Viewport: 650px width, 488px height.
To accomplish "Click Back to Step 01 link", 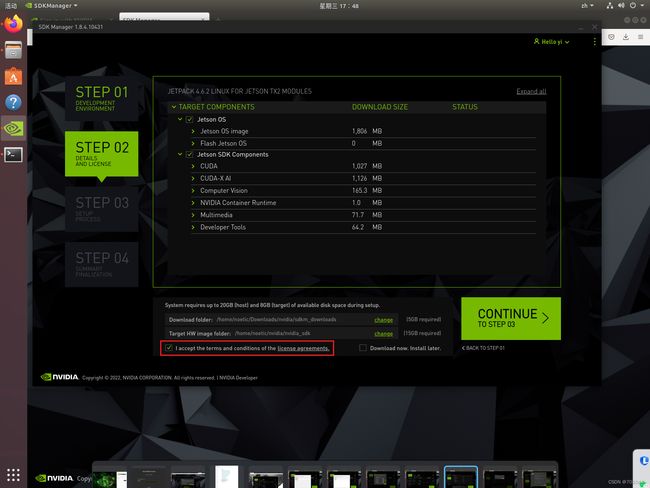I will 483,348.
